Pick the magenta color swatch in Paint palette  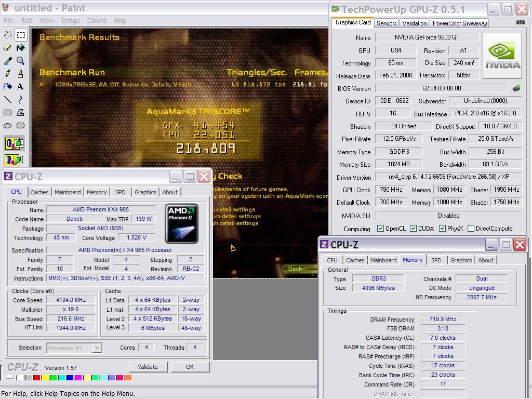(x=78, y=378)
